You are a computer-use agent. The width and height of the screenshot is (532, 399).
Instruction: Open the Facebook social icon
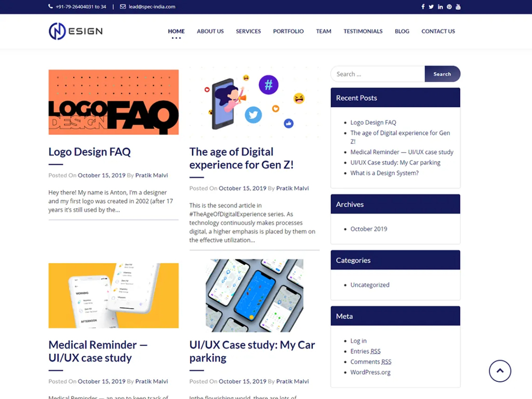pos(423,7)
